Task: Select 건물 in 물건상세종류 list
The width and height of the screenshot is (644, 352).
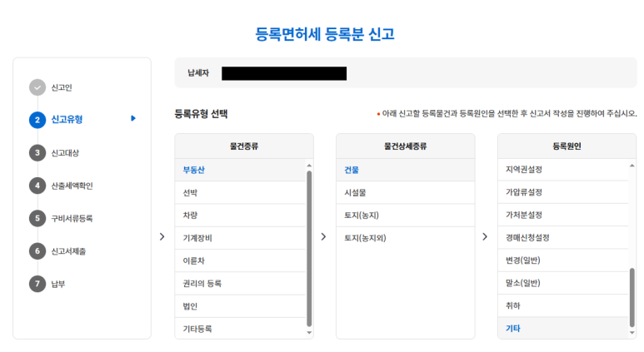Action: tap(406, 170)
